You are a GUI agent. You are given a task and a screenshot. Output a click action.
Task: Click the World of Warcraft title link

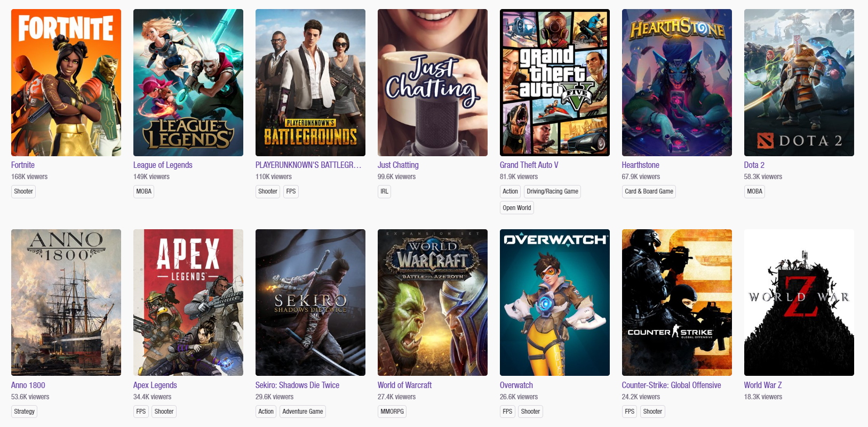(404, 385)
